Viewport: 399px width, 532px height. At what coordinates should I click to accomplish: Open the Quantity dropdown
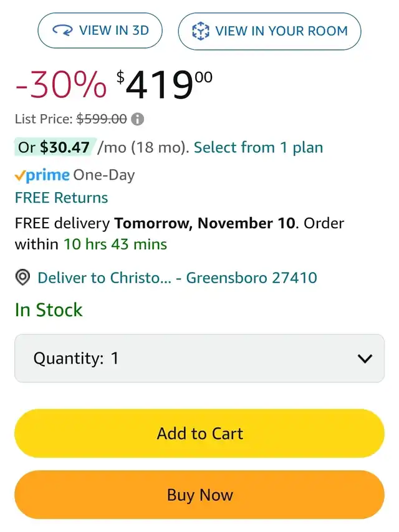tap(199, 358)
